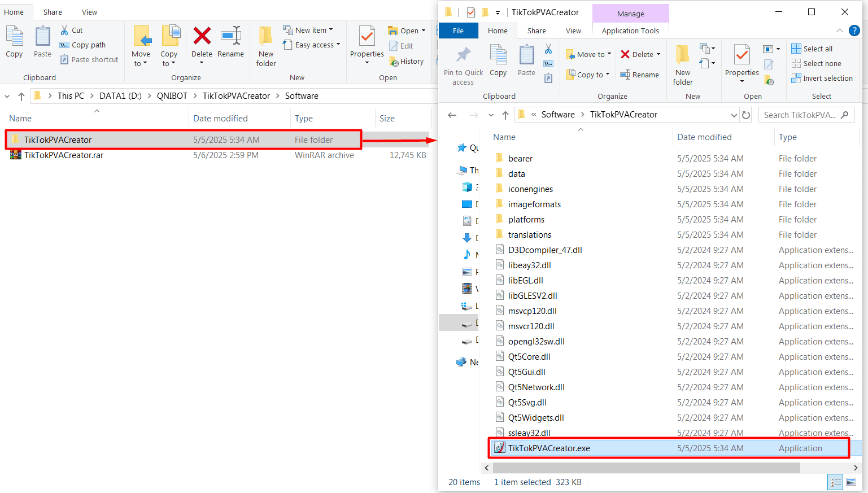Screen dimensions: 868x493
Task: Click the Software breadcrumb in the right window
Action: [x=558, y=115]
